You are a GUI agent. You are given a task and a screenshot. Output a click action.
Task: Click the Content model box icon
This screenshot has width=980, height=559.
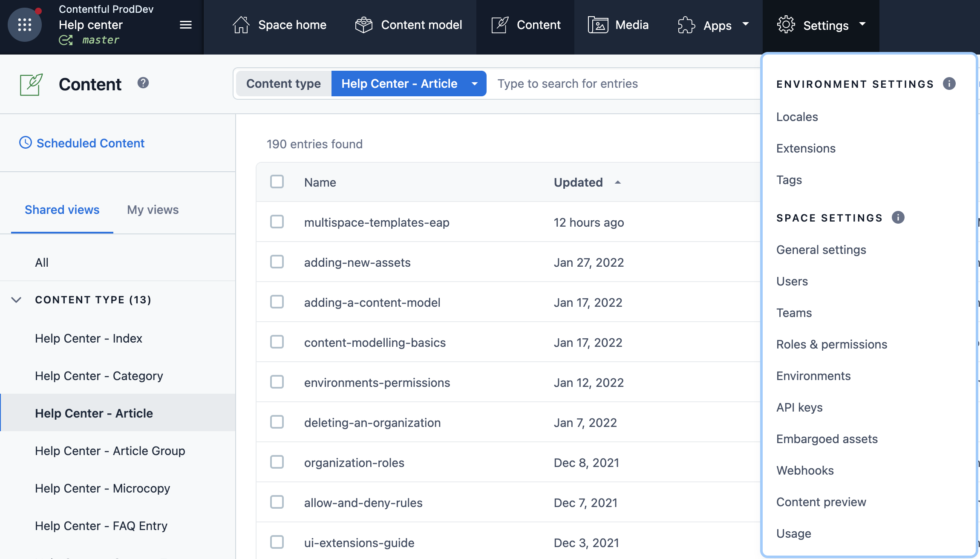(x=364, y=25)
